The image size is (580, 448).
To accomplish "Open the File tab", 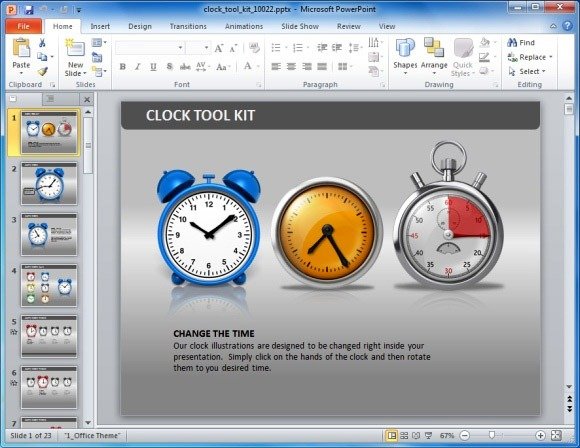I will pyautogui.click(x=23, y=26).
